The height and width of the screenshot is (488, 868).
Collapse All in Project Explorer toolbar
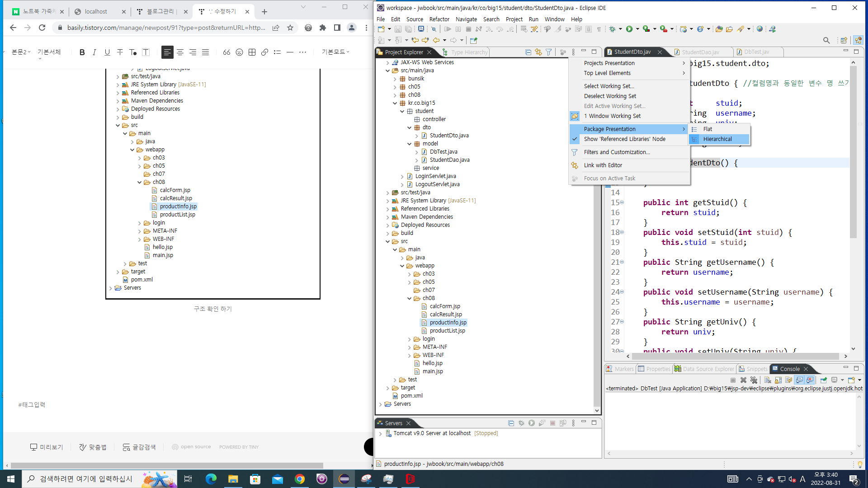pos(528,52)
